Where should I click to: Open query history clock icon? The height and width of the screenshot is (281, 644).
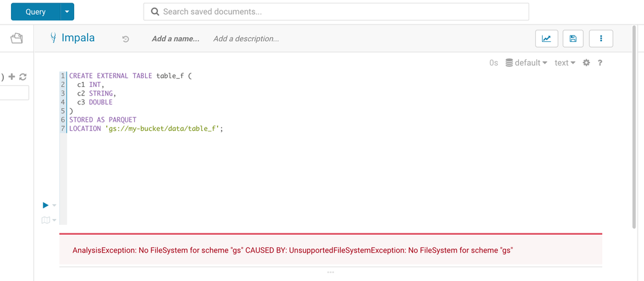click(x=126, y=39)
